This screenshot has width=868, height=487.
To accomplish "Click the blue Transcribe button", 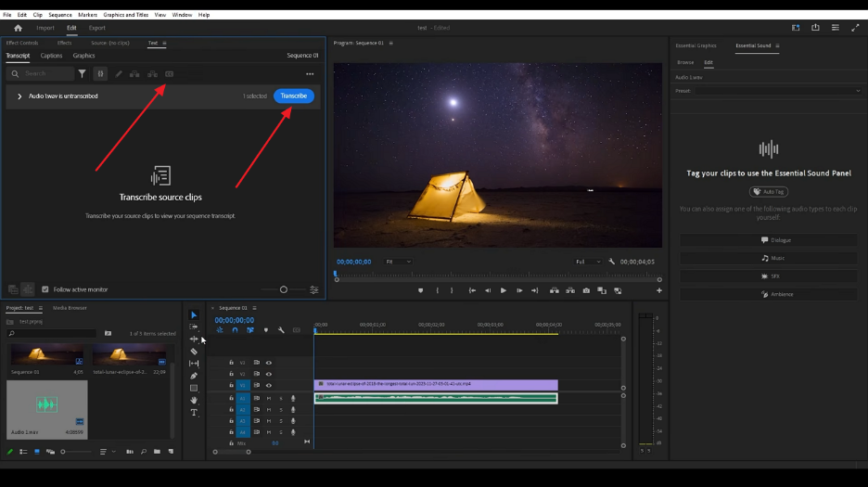I will click(x=294, y=96).
